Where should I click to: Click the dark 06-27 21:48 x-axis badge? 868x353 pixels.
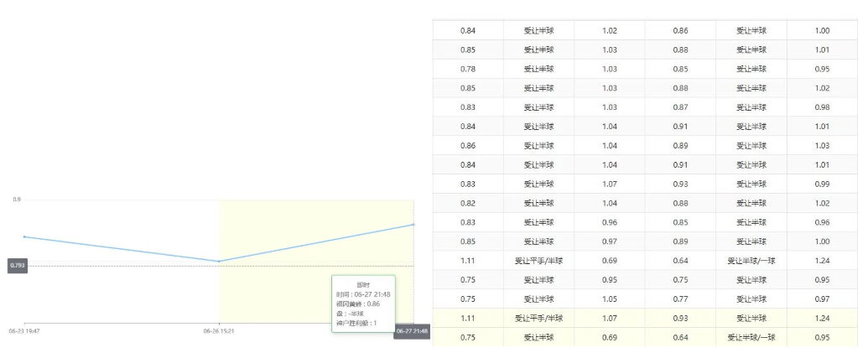pos(412,331)
